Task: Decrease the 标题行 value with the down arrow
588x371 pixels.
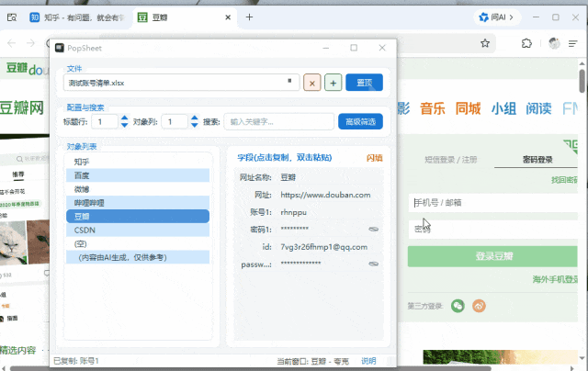Action: tap(125, 125)
